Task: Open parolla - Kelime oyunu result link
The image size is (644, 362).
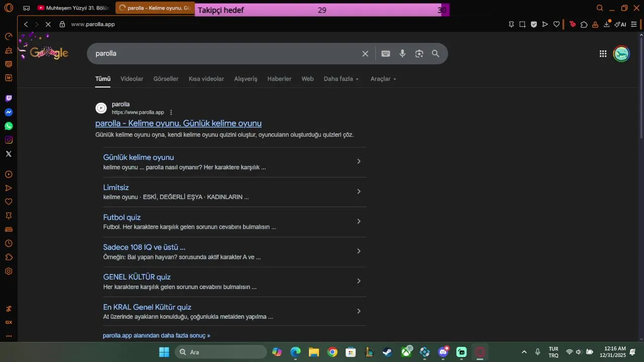Action: tap(179, 123)
